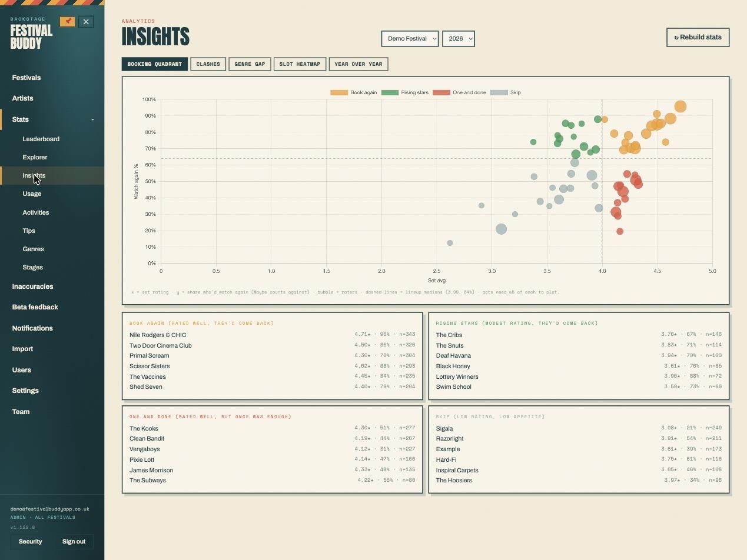Click Black Honey row
747x560 pixels.
(x=579, y=366)
